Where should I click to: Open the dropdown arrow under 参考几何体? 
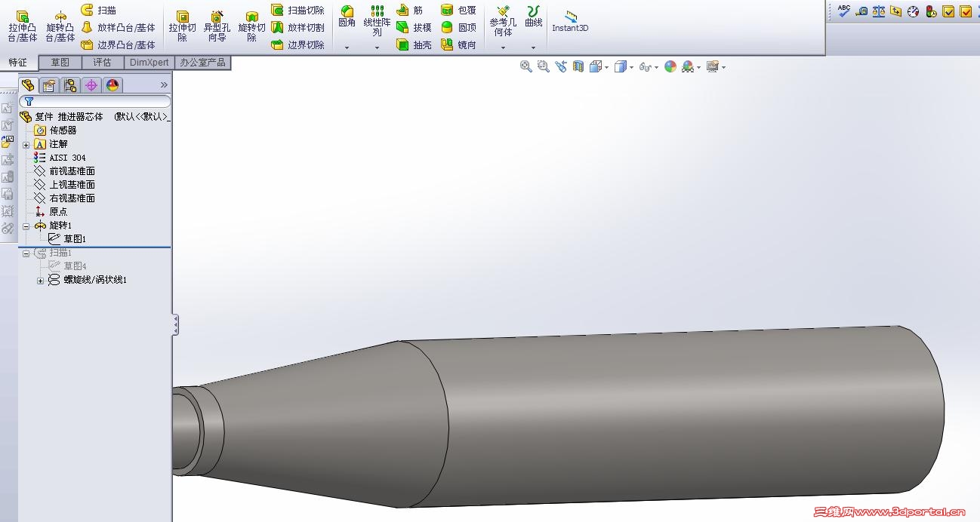[x=503, y=48]
